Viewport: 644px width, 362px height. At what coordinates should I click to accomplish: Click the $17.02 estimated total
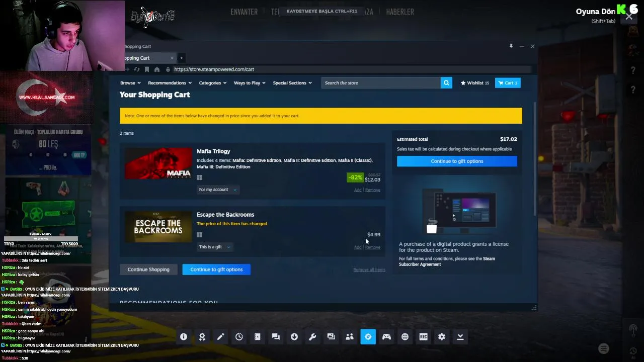pos(509,139)
